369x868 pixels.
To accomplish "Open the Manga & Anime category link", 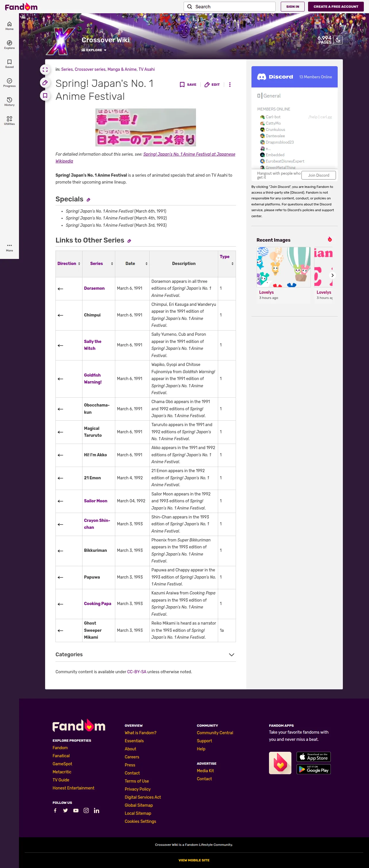I will coord(122,69).
